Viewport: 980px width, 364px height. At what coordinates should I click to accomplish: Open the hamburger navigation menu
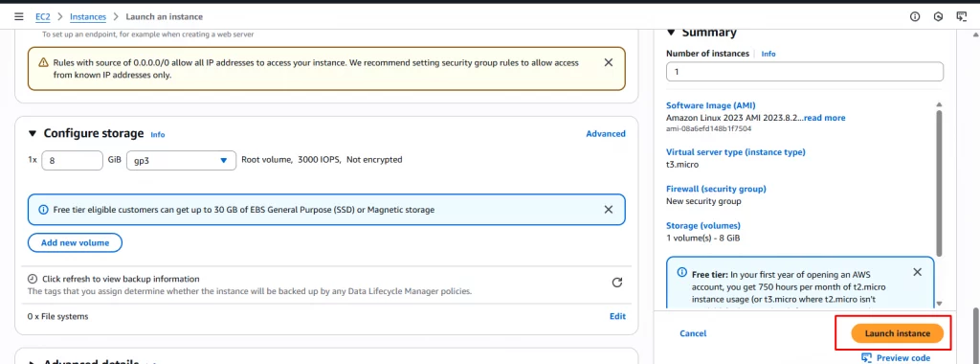pyautogui.click(x=19, y=17)
